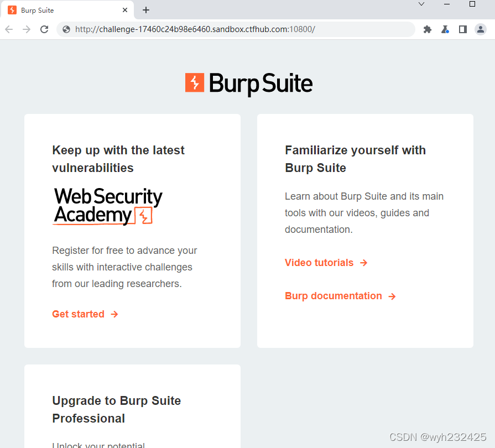Click the 'Familiarize yourself with Burp Suite' heading
This screenshot has height=448, width=495.
click(356, 159)
